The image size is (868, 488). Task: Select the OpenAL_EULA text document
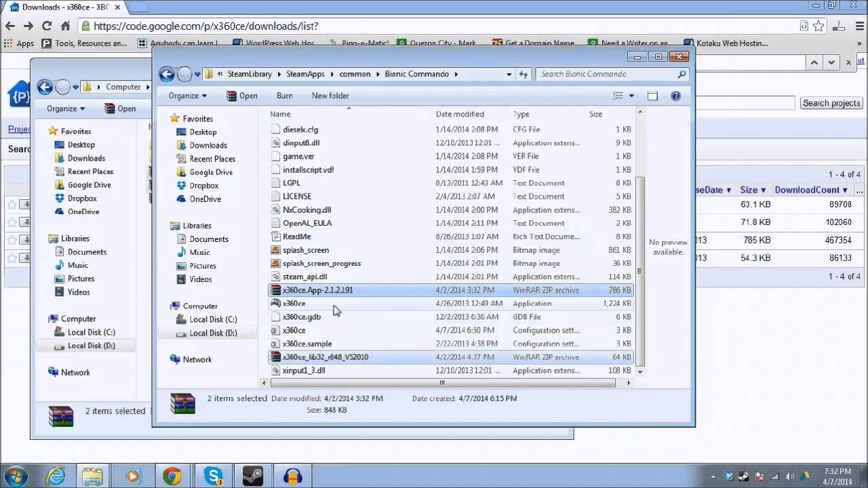point(306,223)
